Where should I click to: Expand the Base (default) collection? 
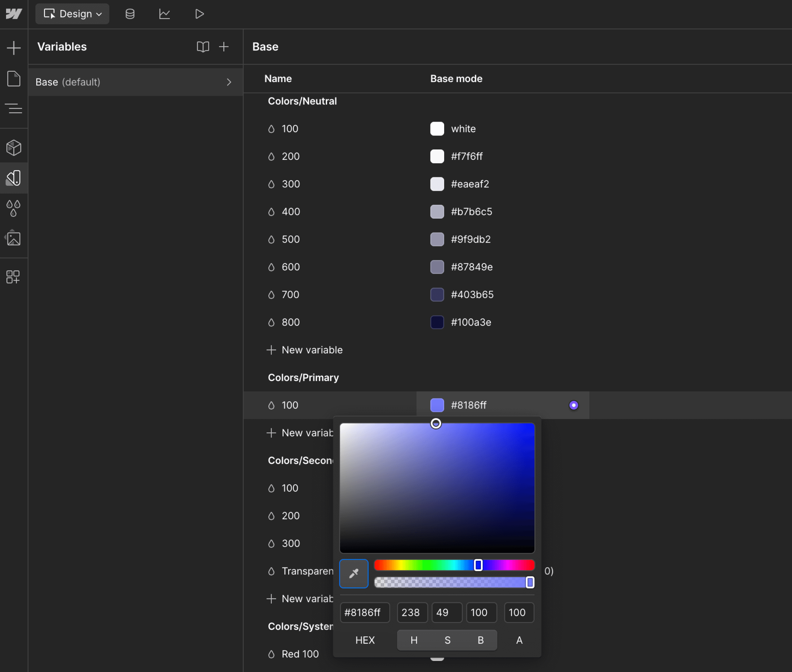[229, 82]
